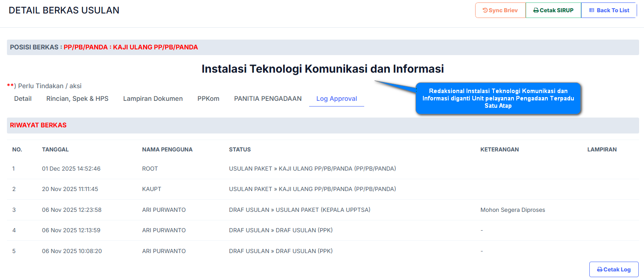Click the blue Redaksional note callout
Screen dimensions: 644x280
click(x=498, y=98)
